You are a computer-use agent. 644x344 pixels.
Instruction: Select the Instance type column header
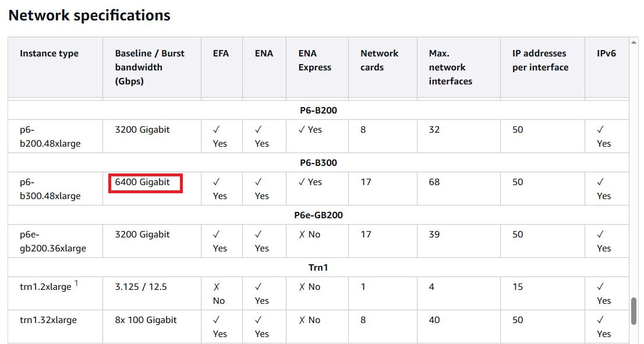pos(49,54)
